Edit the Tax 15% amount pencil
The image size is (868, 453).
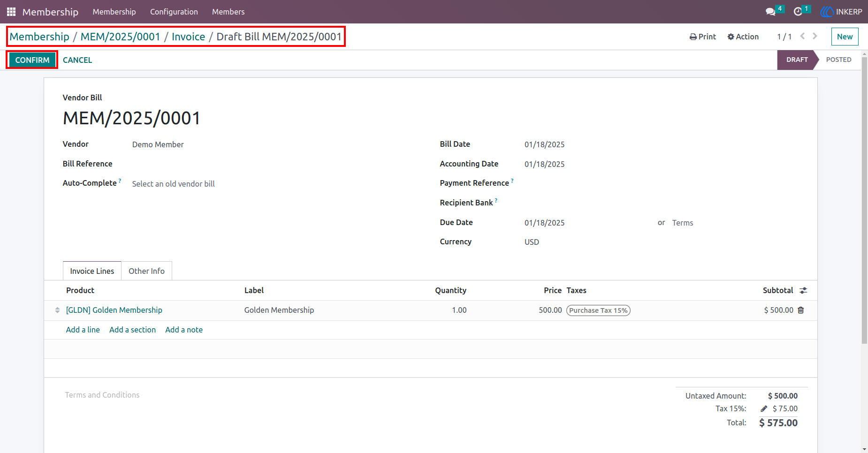pos(764,408)
